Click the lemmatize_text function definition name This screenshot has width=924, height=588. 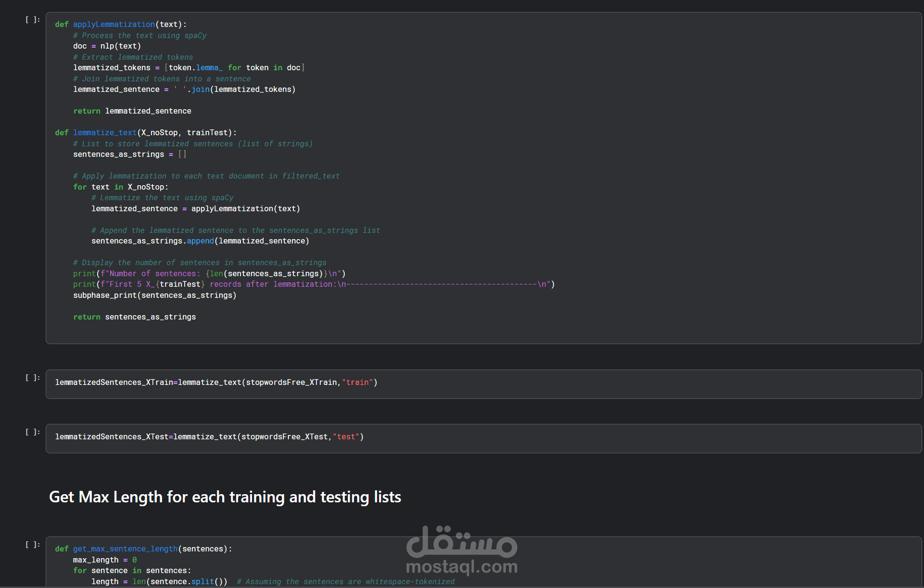(x=105, y=133)
